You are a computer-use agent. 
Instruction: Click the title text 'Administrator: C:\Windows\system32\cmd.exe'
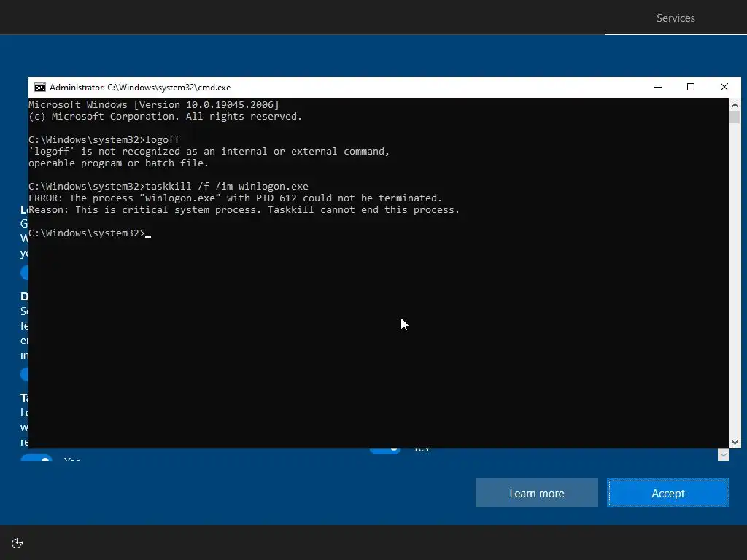pyautogui.click(x=140, y=87)
